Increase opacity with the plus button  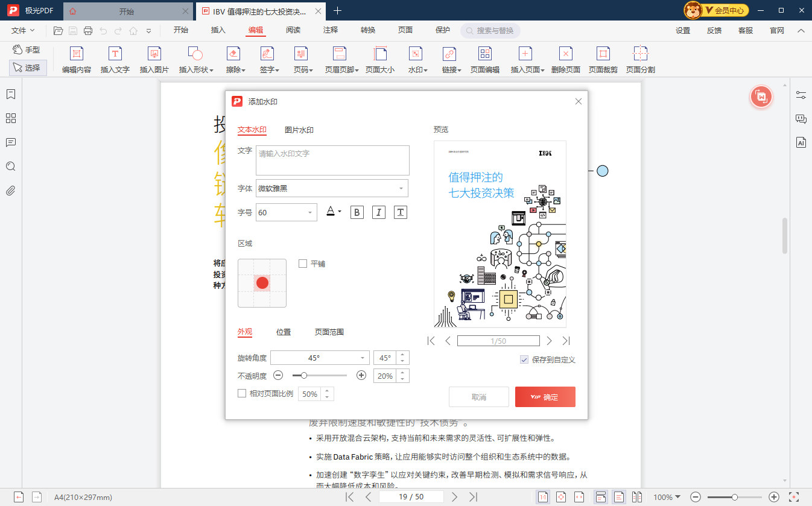(x=361, y=375)
